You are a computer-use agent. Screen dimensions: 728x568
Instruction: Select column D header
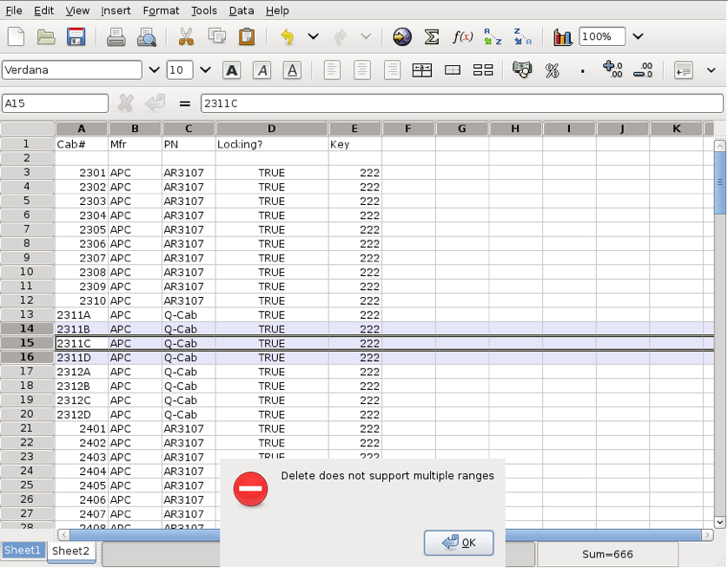pos(272,129)
